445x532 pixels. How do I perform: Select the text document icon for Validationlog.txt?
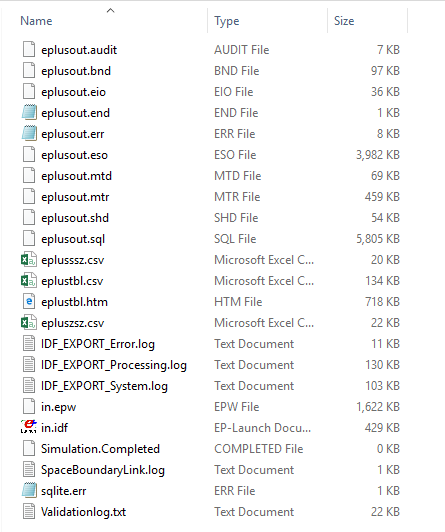point(29,512)
